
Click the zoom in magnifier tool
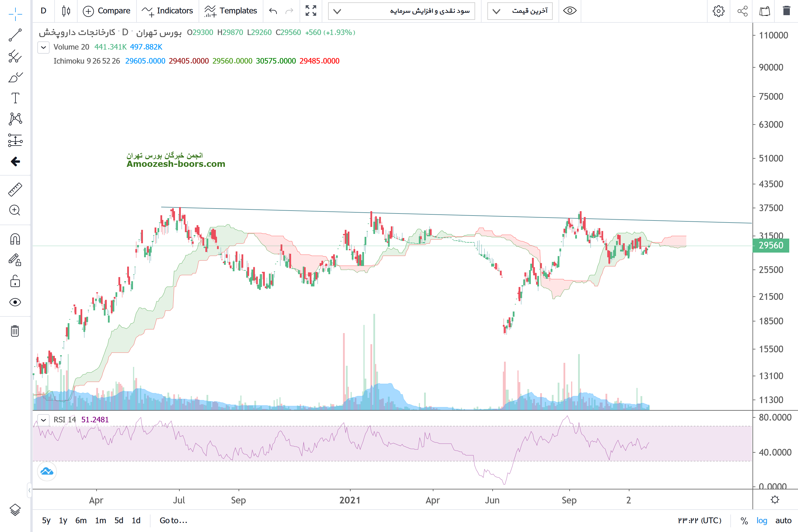[x=15, y=210]
